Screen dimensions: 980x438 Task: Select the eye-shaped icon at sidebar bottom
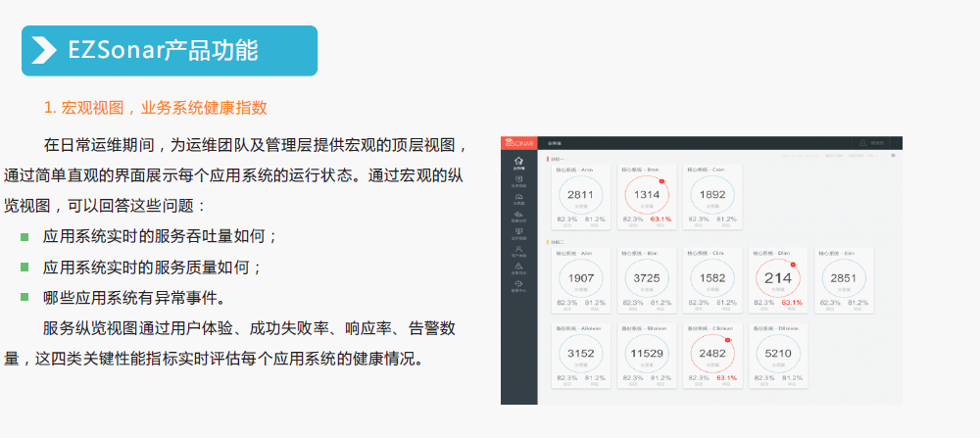pos(518,283)
